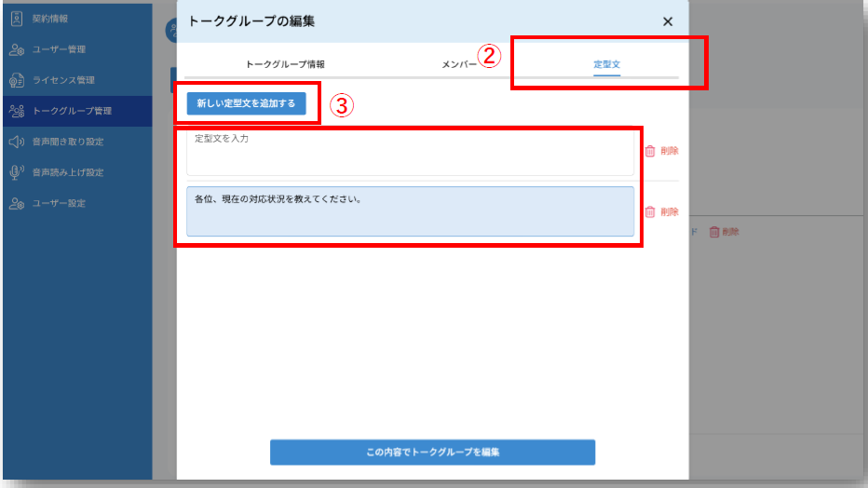Click the 各位、現在の対応状況 text field
Viewport: 868px width, 488px height.
coord(410,211)
